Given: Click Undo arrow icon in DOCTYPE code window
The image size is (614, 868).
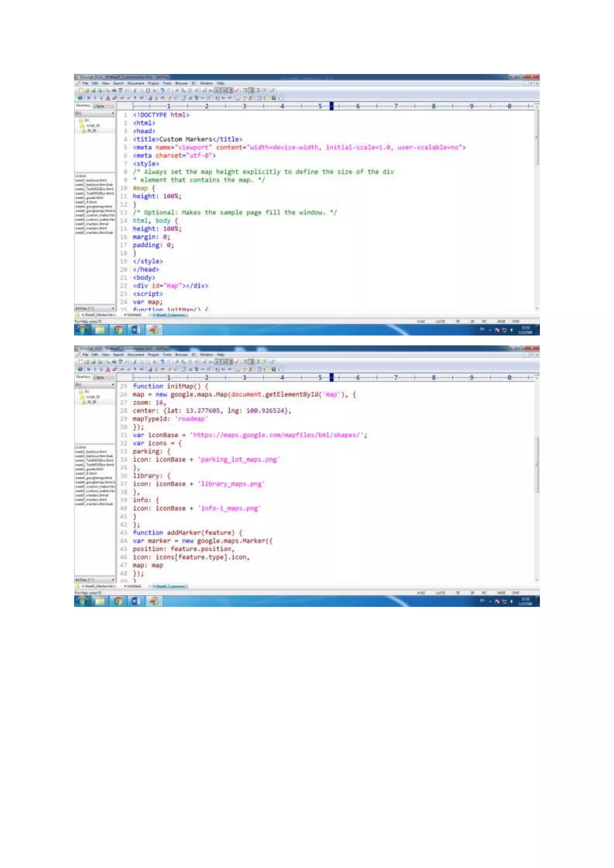Looking at the screenshot, I should [162, 90].
